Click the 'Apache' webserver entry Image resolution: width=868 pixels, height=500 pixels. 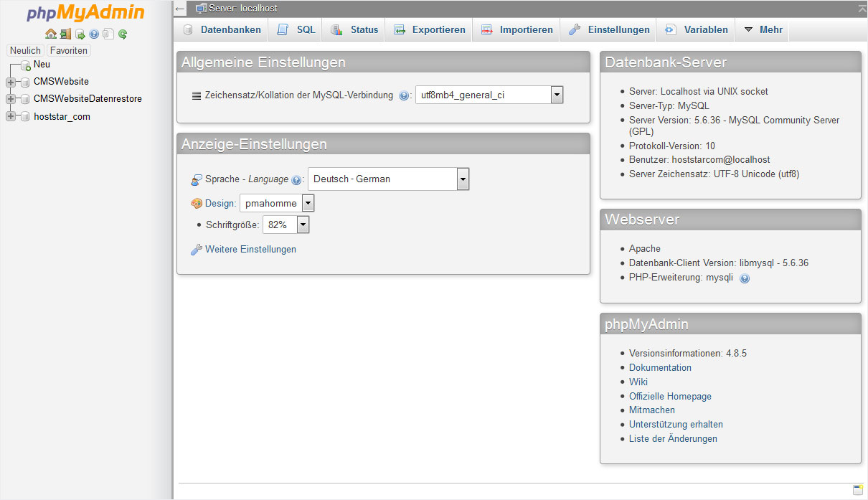click(645, 249)
